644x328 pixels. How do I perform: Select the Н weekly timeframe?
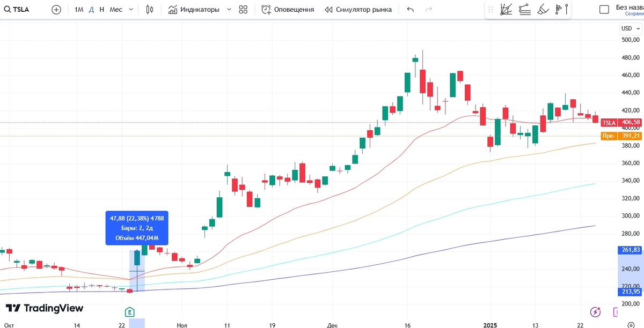(x=102, y=10)
